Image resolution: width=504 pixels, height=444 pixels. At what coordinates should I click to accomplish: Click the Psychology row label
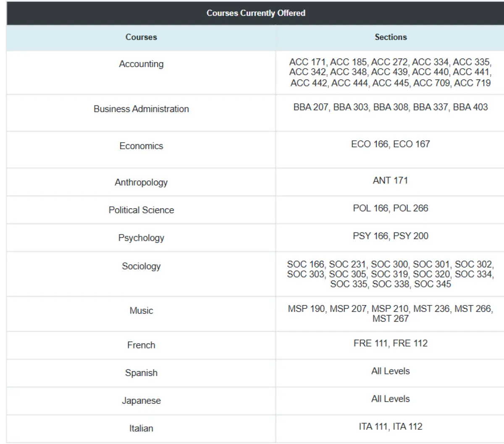coord(141,238)
